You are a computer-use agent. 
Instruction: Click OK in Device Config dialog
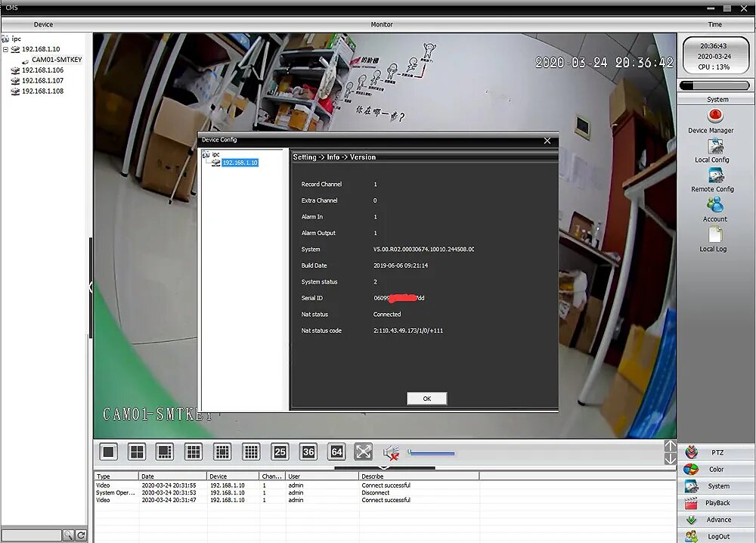pos(426,399)
